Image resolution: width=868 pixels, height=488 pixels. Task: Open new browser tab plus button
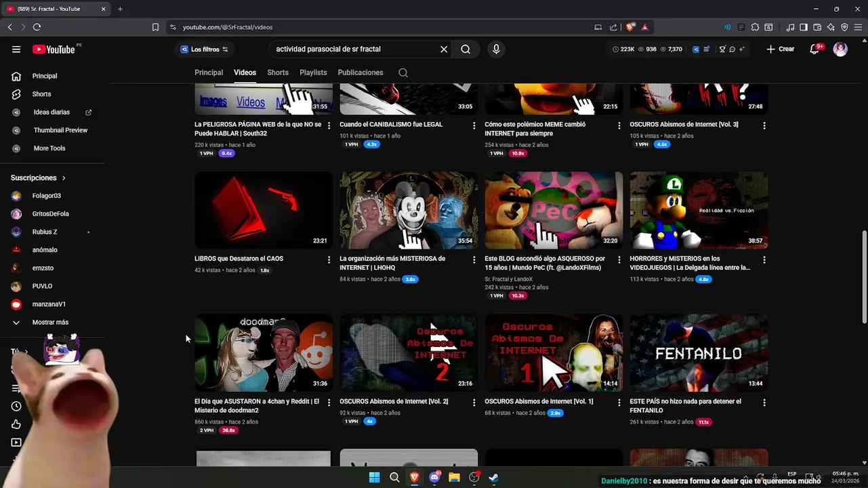click(120, 9)
